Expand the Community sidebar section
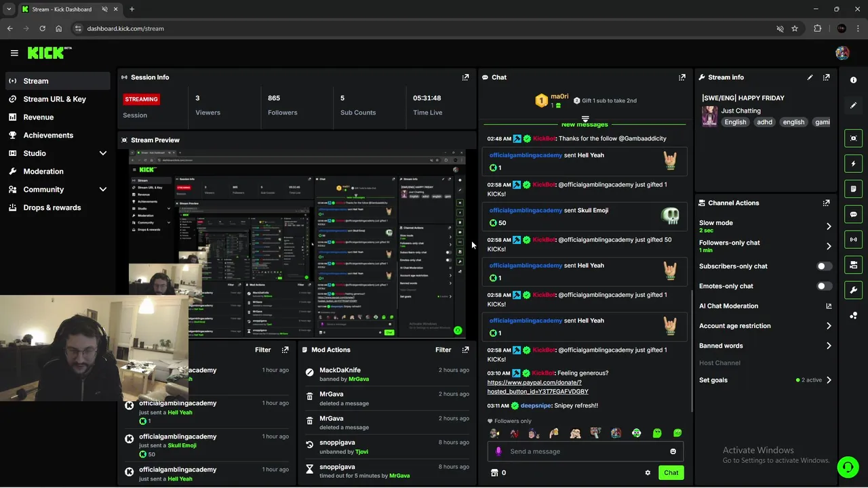This screenshot has width=868, height=488. pyautogui.click(x=103, y=190)
